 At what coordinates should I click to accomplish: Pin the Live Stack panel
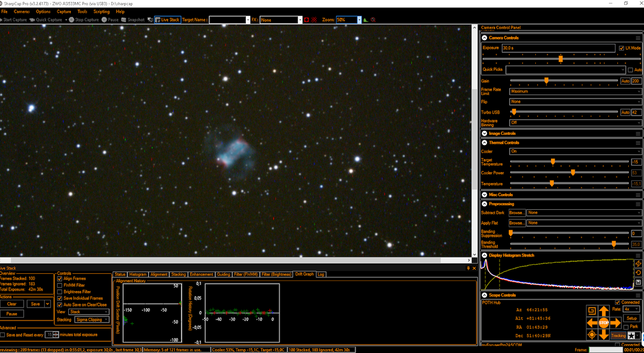point(469,268)
